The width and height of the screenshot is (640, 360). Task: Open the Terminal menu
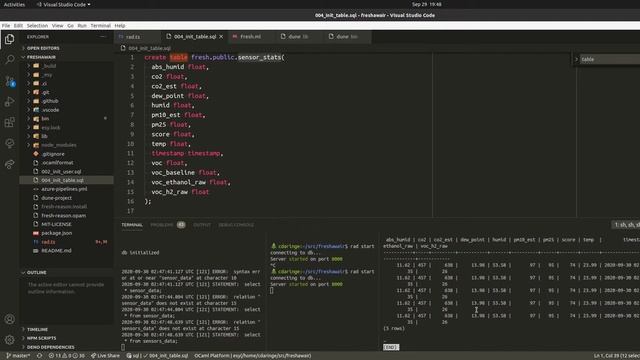[100, 25]
